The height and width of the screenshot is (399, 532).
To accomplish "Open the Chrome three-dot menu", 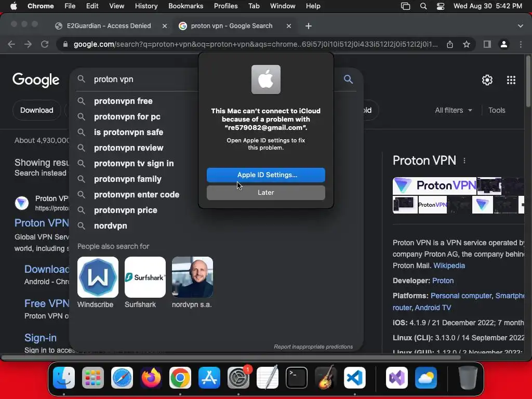I will click(521, 44).
